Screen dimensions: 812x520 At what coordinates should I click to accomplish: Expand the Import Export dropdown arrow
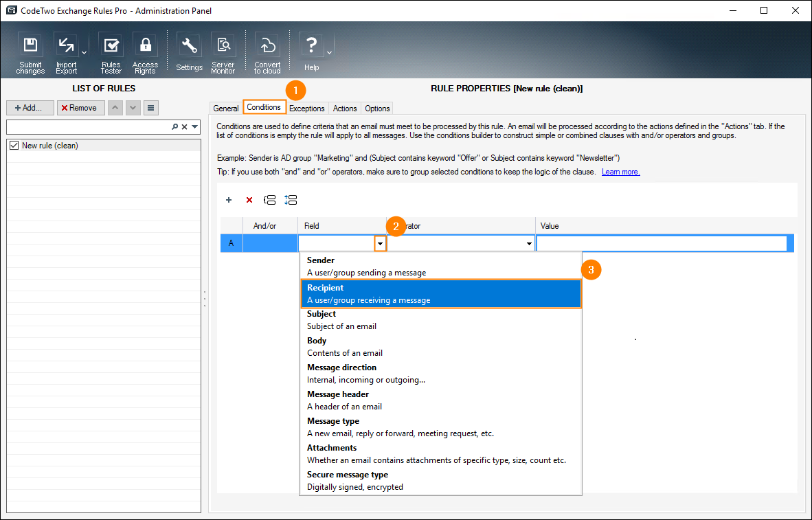click(x=84, y=53)
